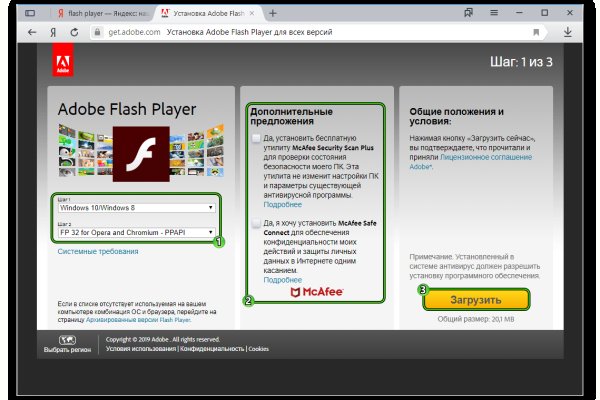Open the Лицензионное соглашение Adobe link
The image size is (600, 400).
(x=478, y=158)
